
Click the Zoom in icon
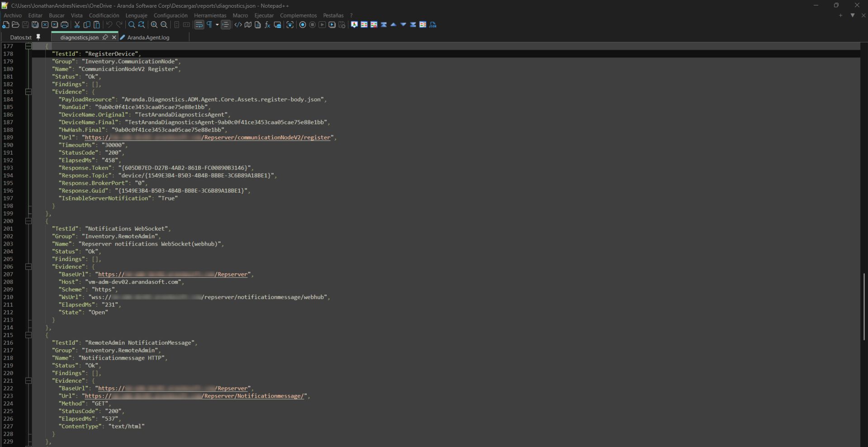click(154, 25)
